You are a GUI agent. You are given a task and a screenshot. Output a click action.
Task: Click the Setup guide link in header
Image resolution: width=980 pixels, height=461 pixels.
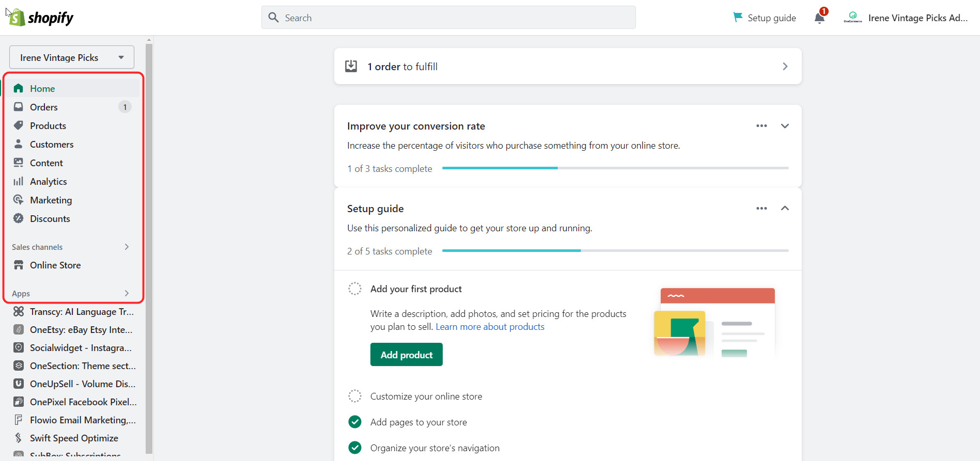click(x=772, y=18)
